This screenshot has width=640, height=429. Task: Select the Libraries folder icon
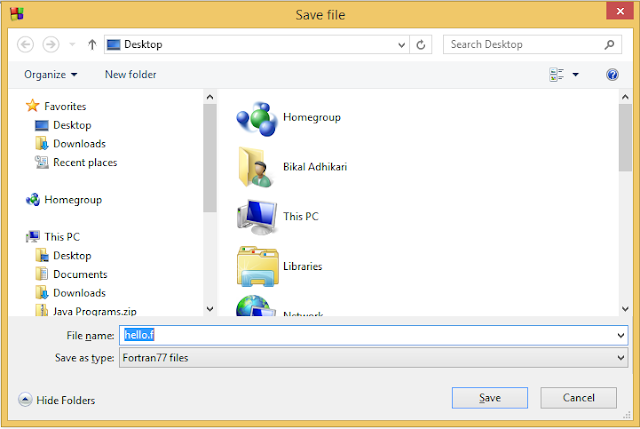[258, 266]
